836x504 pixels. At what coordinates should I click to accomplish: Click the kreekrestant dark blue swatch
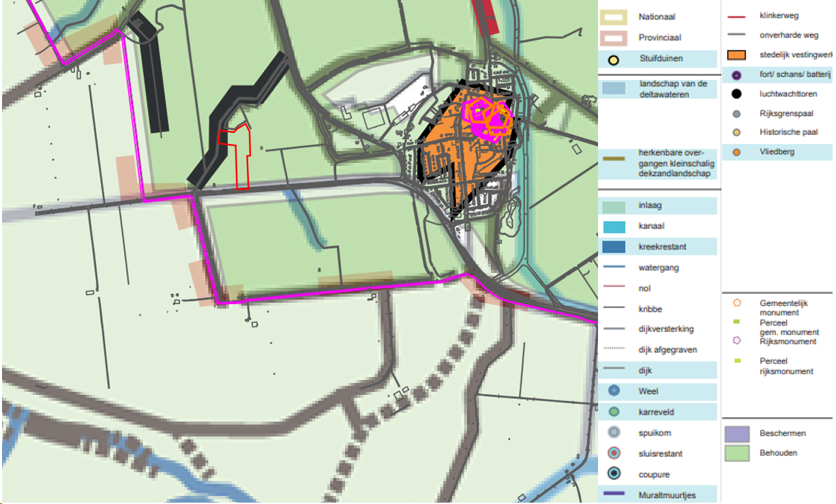point(614,247)
